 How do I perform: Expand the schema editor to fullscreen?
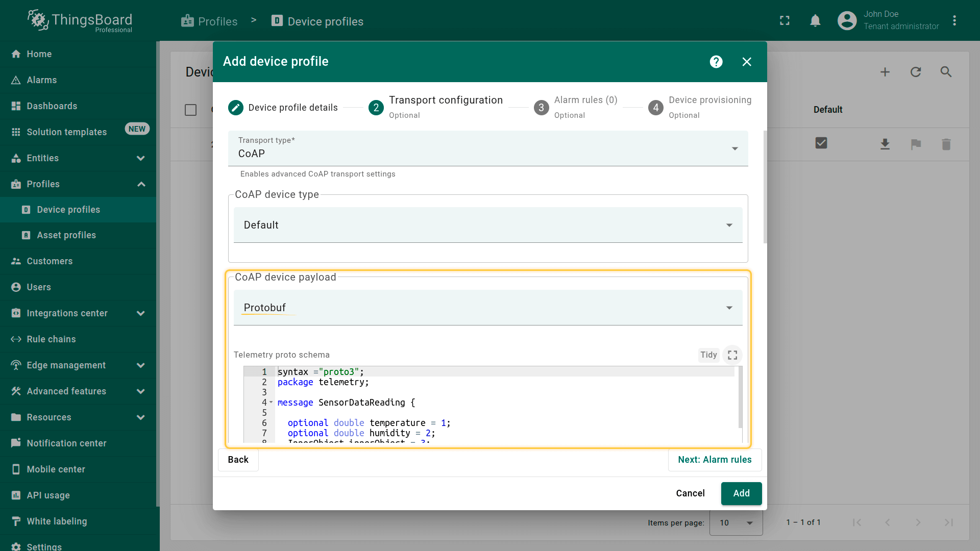732,355
